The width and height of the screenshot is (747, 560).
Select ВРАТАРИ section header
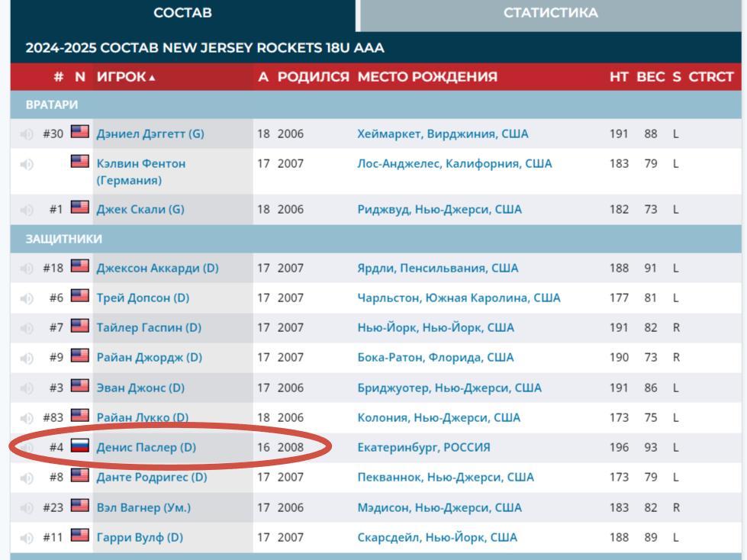click(x=51, y=105)
